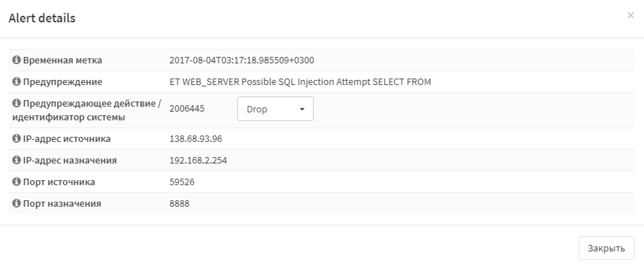Click the dropdown arrow next to Drop

[302, 109]
